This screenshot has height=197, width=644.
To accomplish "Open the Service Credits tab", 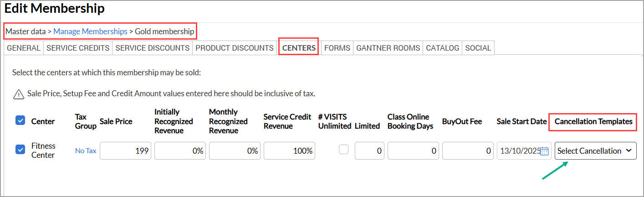I will [x=78, y=48].
